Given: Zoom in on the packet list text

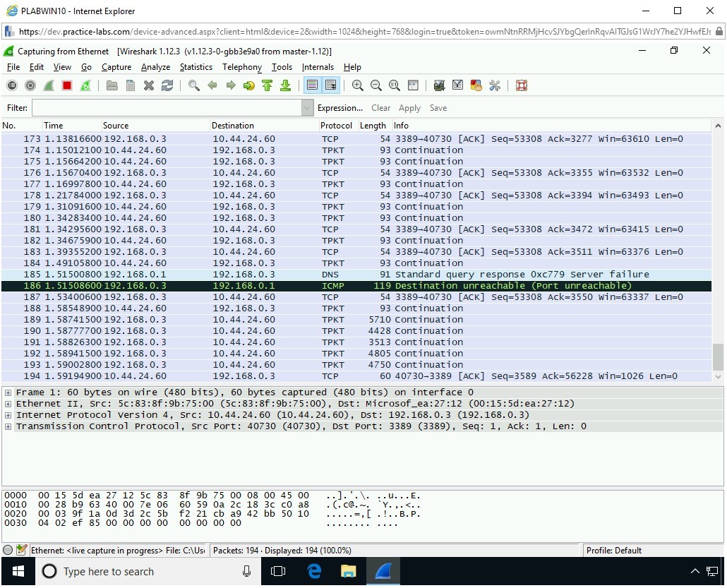Looking at the screenshot, I should point(358,85).
